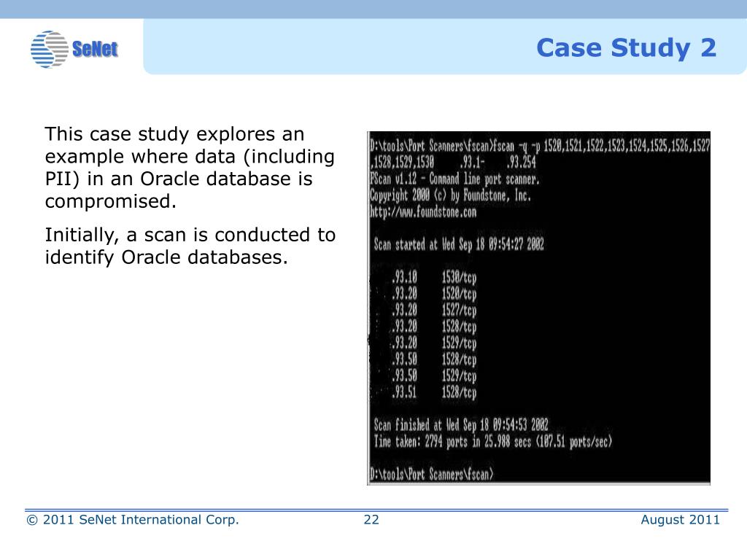Click 'Scan finished at Wed Sep 18 09:54:53 2002'
Image resolution: width=747 pixels, height=560 pixels.
461,425
